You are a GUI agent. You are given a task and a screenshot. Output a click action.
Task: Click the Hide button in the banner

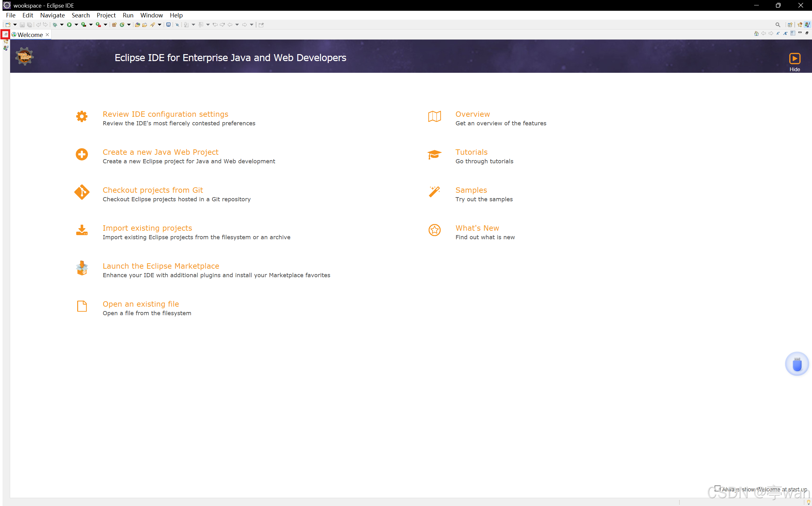click(795, 62)
